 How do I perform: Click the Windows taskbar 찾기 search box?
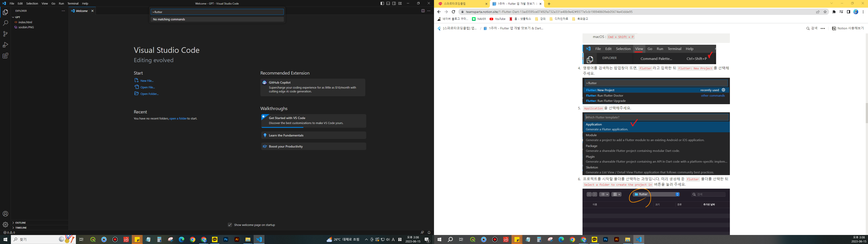(43, 240)
